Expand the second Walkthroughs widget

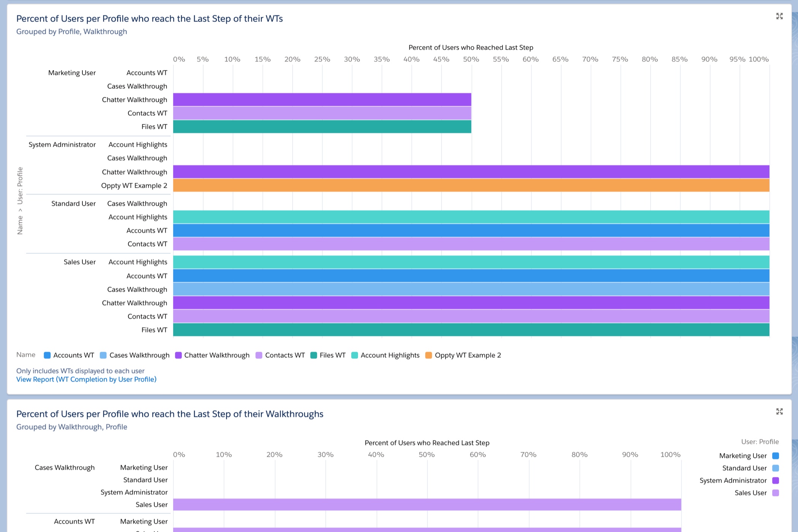coord(780,412)
